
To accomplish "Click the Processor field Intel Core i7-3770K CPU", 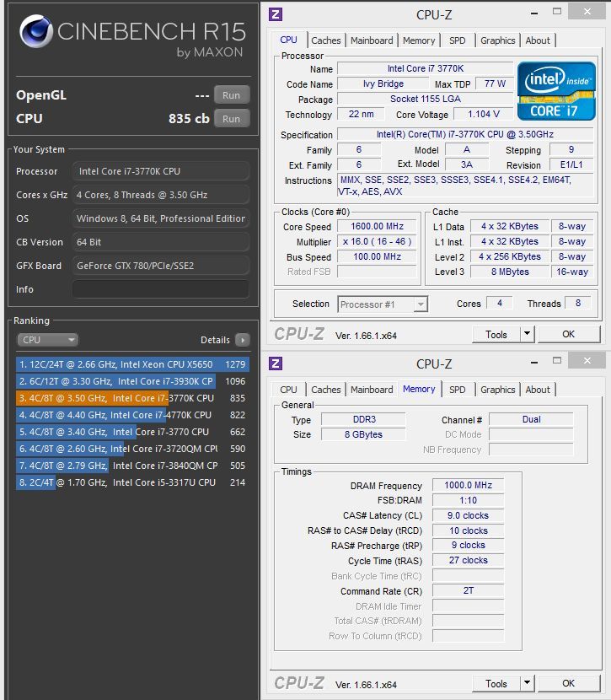I will click(161, 171).
